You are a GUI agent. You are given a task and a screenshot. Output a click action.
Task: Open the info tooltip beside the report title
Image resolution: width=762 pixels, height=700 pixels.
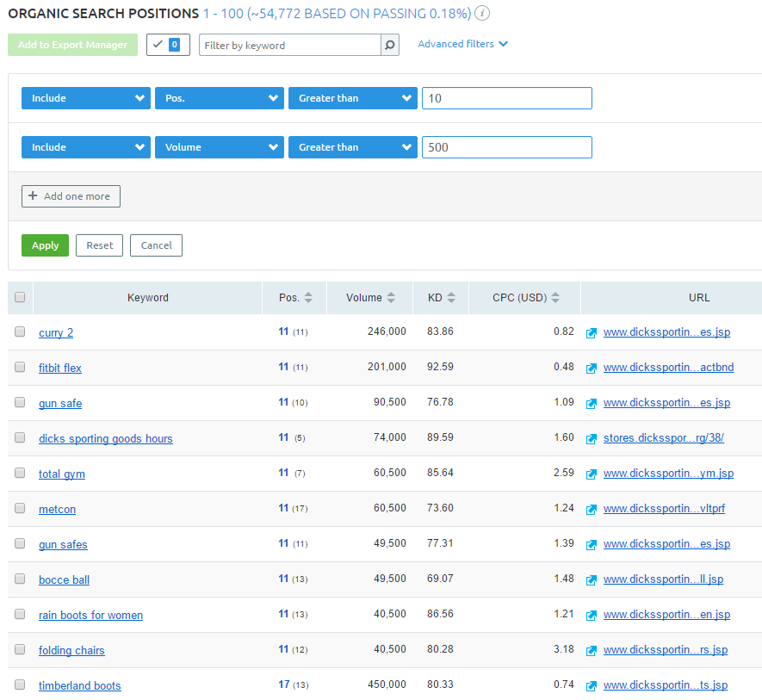tap(481, 13)
